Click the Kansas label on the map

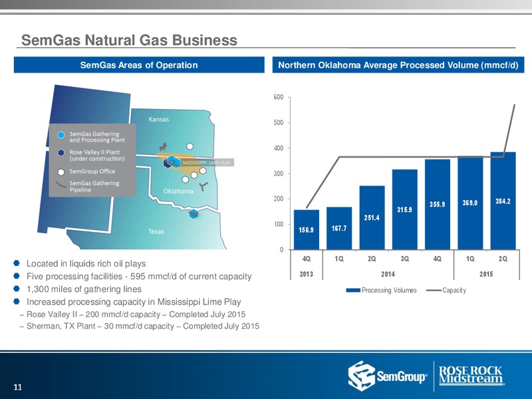159,119
